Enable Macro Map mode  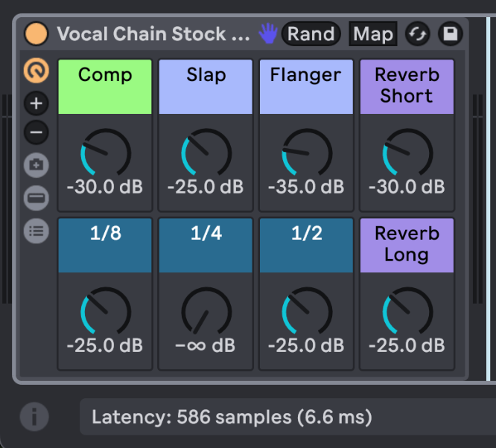(x=373, y=33)
